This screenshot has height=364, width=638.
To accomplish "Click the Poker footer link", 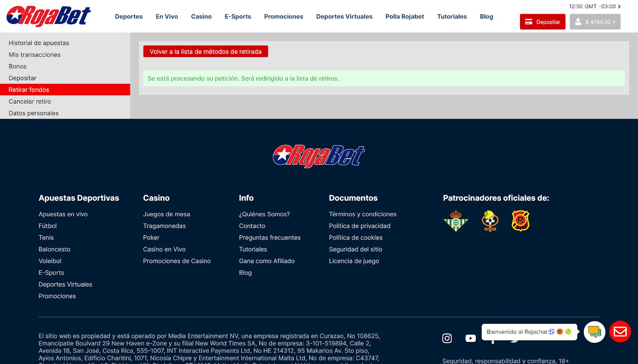I will [151, 238].
